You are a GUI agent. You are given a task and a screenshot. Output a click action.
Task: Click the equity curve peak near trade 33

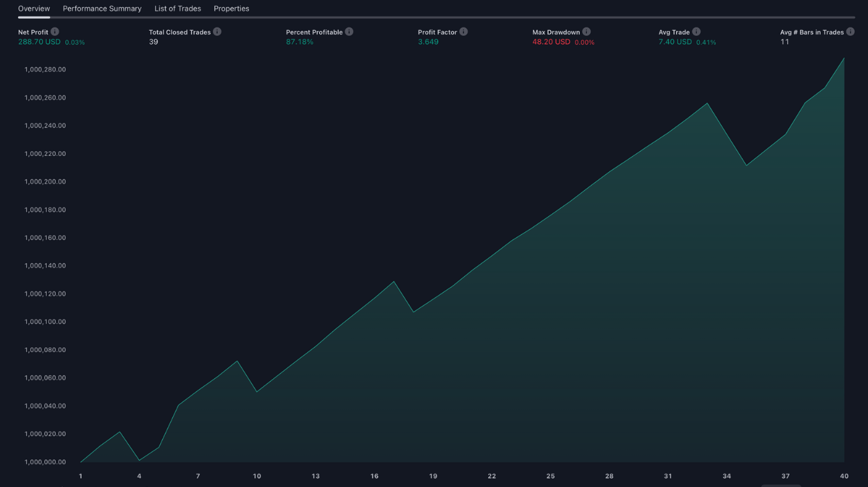click(707, 103)
